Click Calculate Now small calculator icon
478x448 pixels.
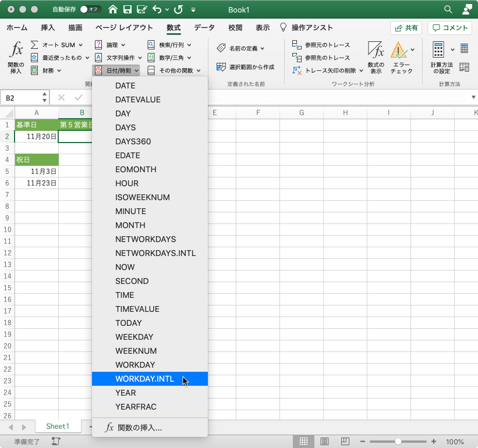464,48
